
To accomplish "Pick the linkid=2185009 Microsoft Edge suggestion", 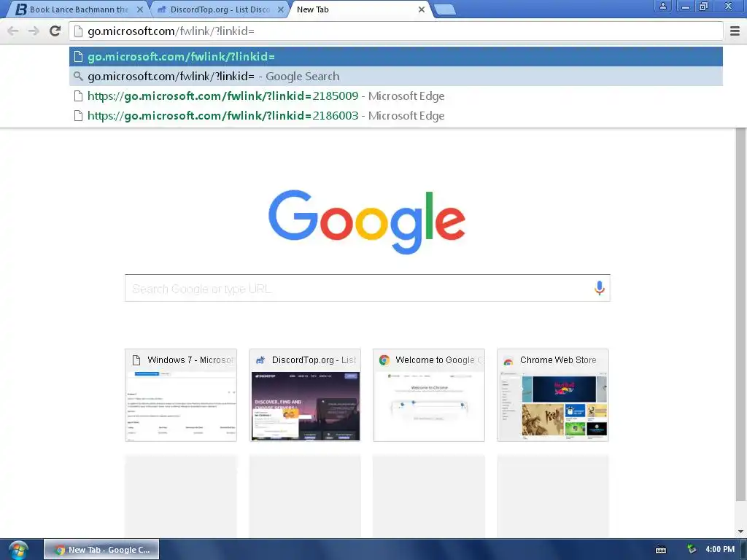I will [396, 96].
